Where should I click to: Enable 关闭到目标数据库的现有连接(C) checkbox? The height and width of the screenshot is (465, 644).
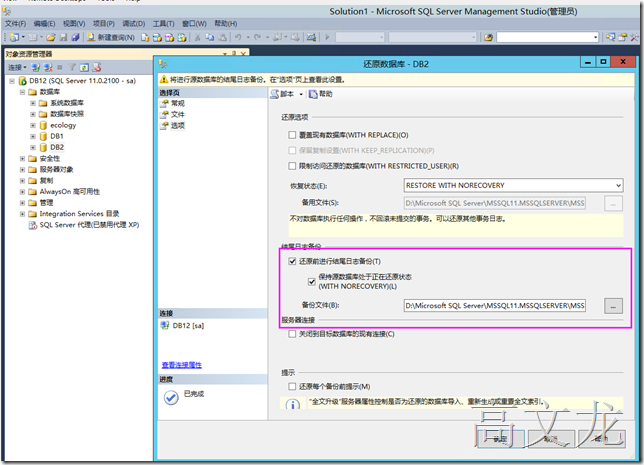[292, 334]
